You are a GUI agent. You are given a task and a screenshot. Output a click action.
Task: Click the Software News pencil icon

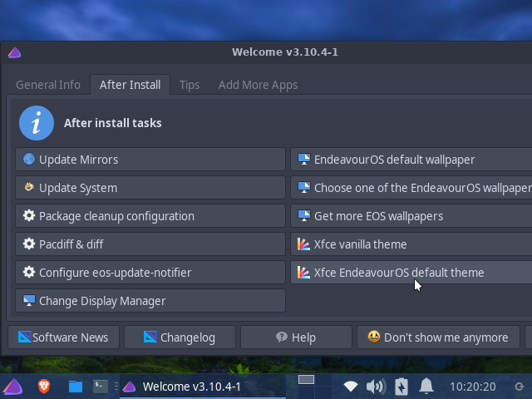(25, 337)
